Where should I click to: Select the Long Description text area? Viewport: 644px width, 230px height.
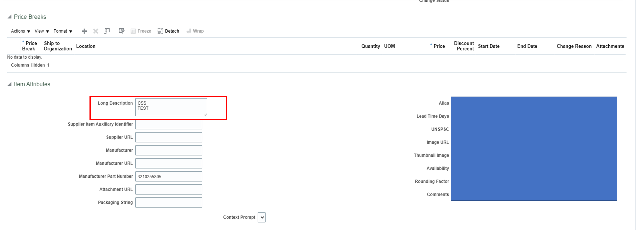tap(171, 107)
